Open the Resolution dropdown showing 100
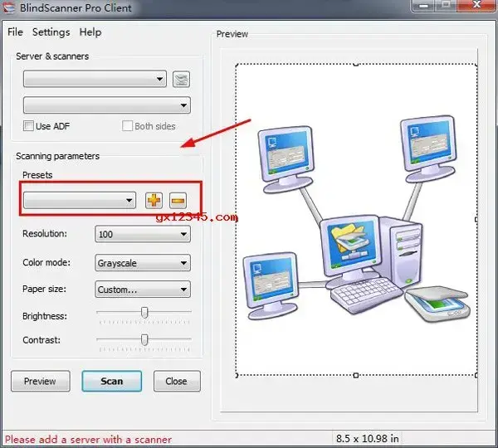Image resolution: width=498 pixels, height=448 pixels. point(143,234)
